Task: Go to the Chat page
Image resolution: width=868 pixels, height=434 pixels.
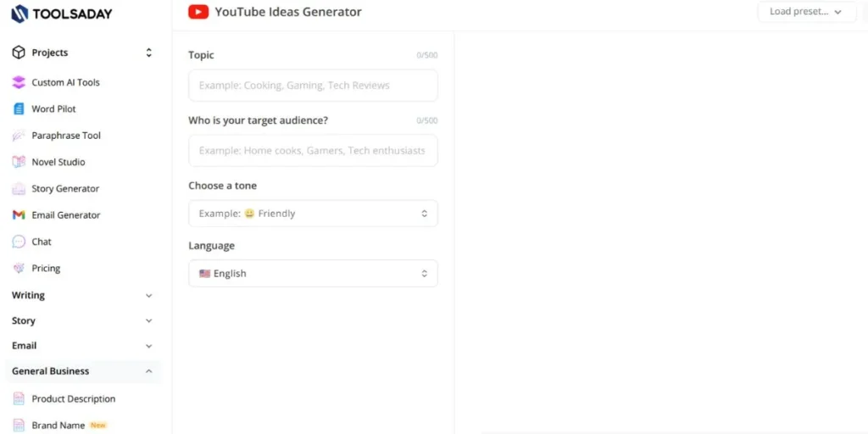Action: click(42, 242)
